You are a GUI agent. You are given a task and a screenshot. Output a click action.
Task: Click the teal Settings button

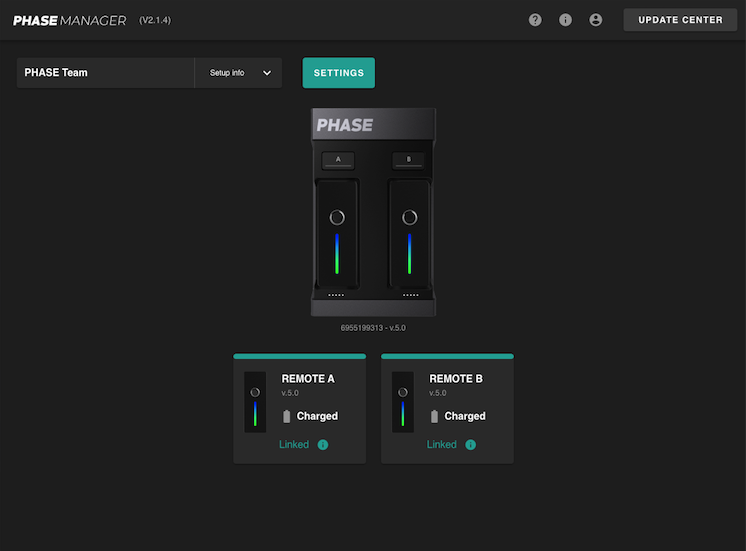click(x=339, y=73)
